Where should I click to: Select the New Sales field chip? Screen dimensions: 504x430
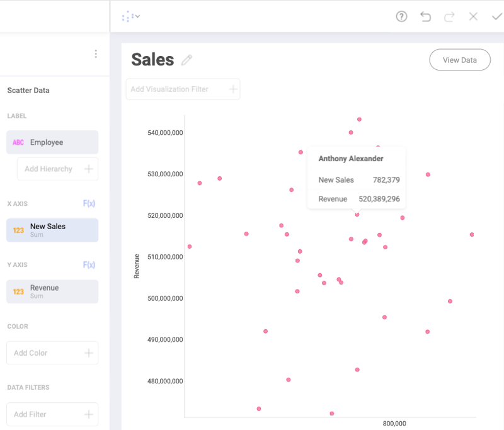pyautogui.click(x=52, y=230)
